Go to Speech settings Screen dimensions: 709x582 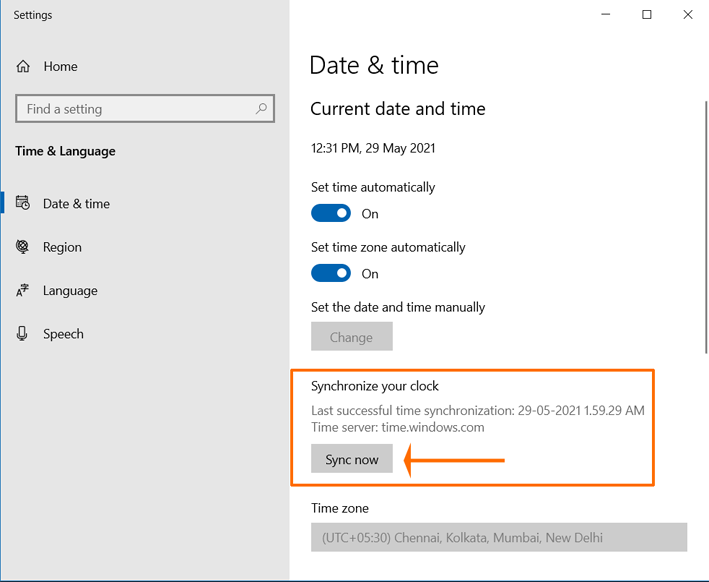click(x=63, y=334)
